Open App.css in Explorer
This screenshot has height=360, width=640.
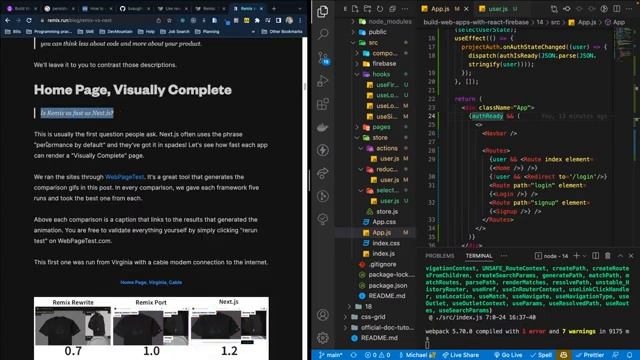[384, 222]
